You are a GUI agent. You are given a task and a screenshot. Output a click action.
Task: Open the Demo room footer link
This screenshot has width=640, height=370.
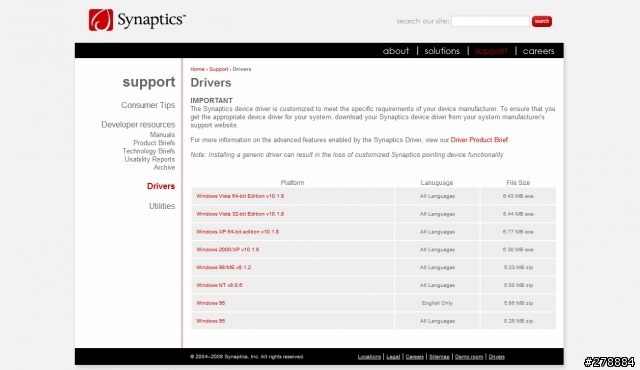tap(469, 357)
